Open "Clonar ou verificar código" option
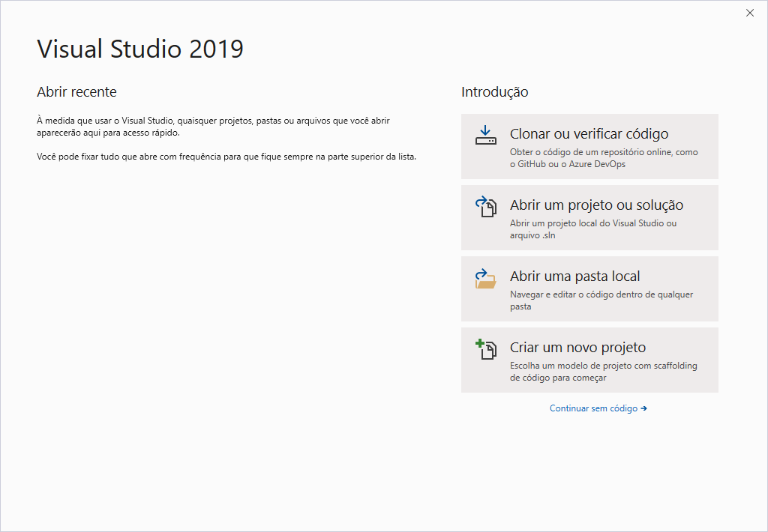Image resolution: width=768 pixels, height=532 pixels. (589, 146)
